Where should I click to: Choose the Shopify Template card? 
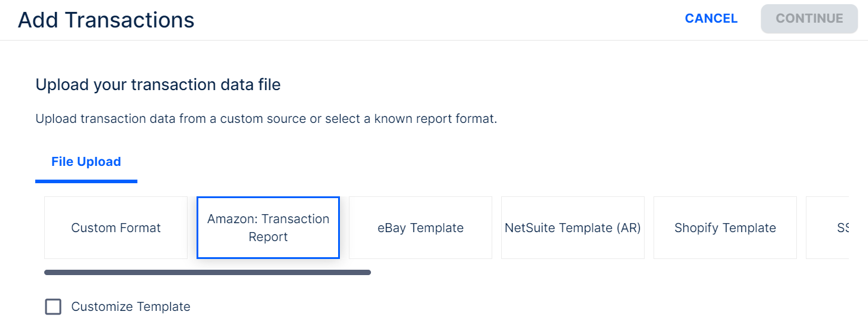(x=725, y=228)
